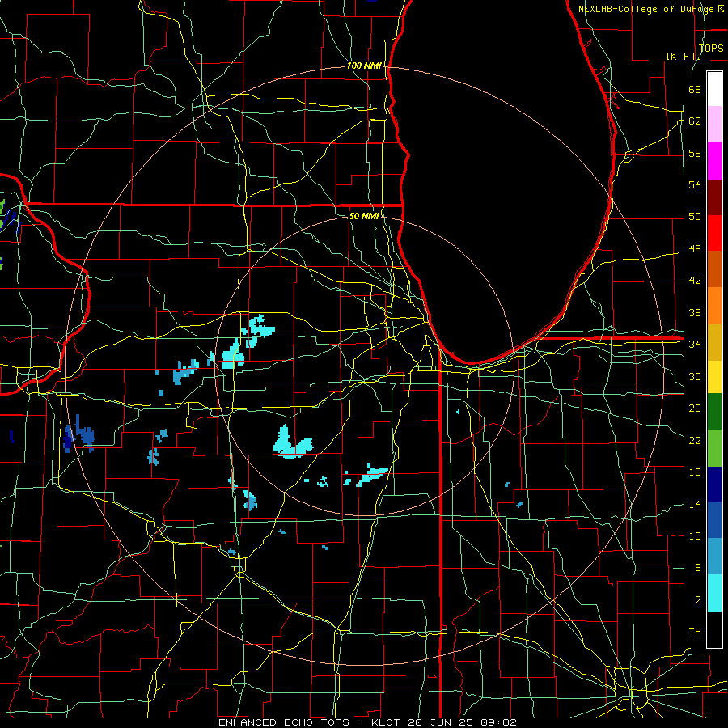Screen dimensions: 728x728
Task: Click the '10' legend value
Action: pyautogui.click(x=695, y=536)
